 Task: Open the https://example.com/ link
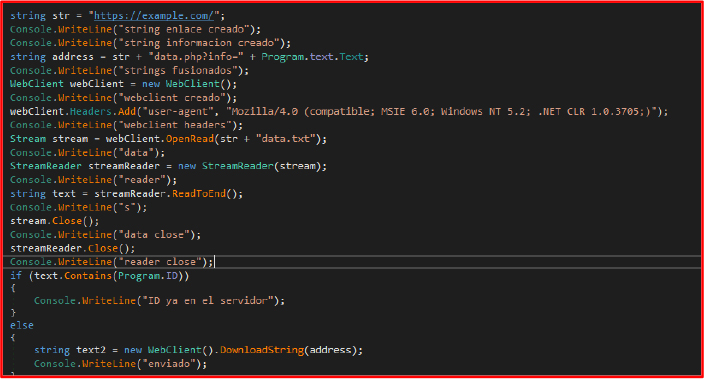pos(154,16)
